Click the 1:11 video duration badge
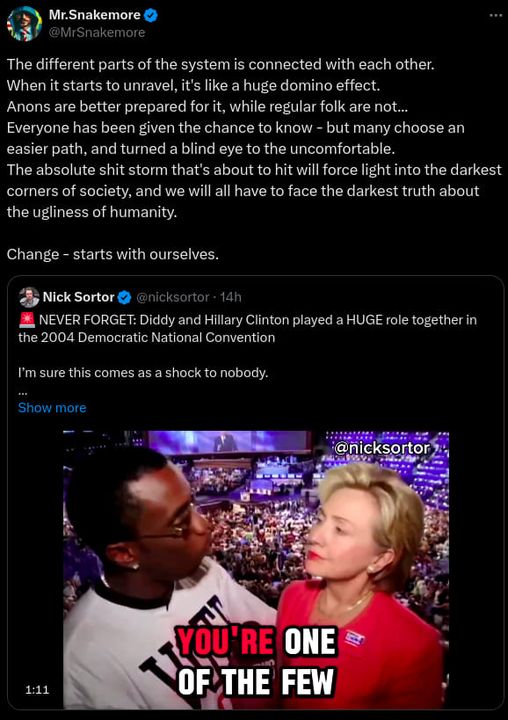Screen dimensions: 508x720 tap(37, 690)
